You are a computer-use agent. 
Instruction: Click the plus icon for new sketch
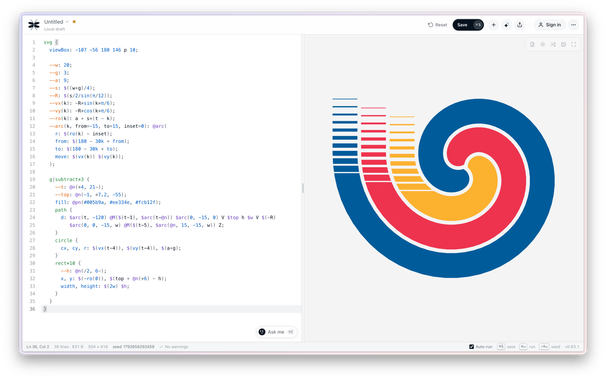click(x=494, y=25)
